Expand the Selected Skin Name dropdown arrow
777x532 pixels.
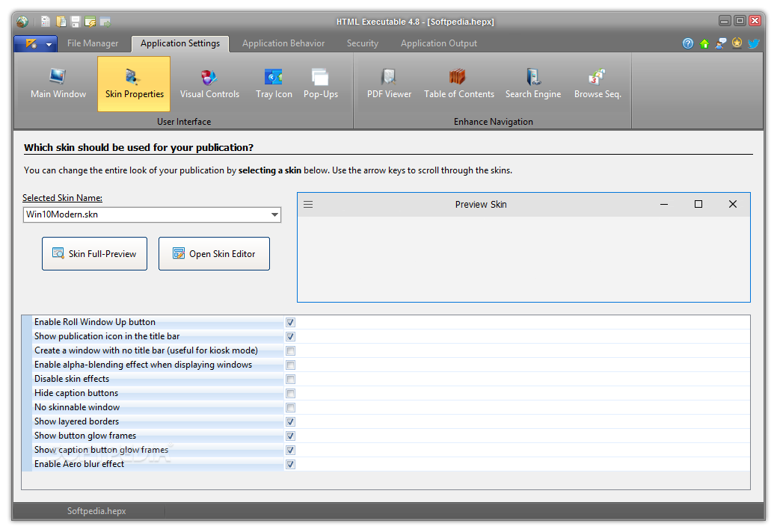[274, 214]
